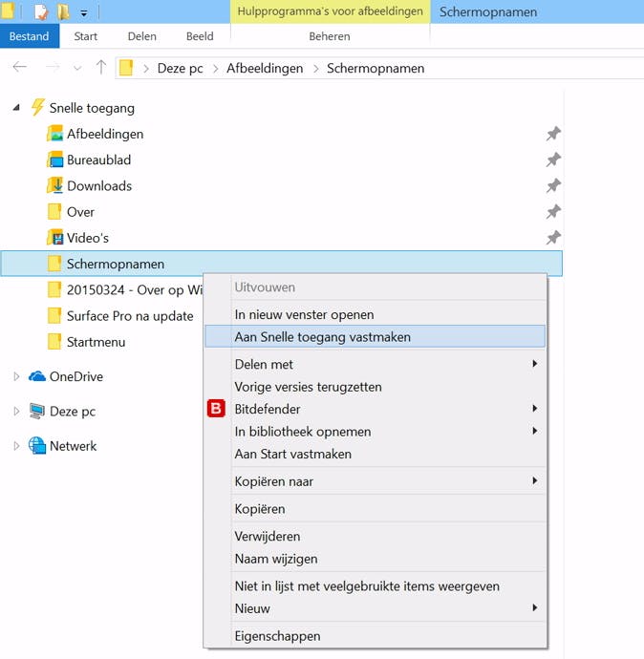
Task: Click the pin icon next to Afbeeldingen
Action: (553, 134)
